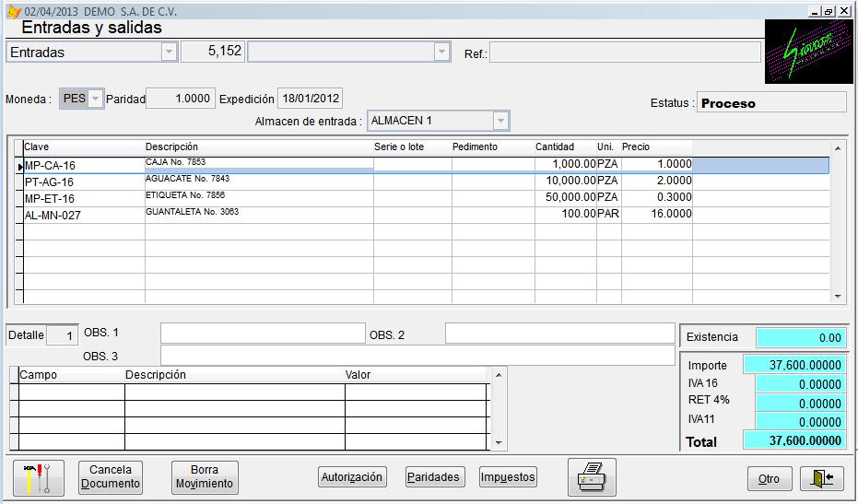Click the Descripción column header in items grid
Screen dimensions: 858x504
[259, 147]
